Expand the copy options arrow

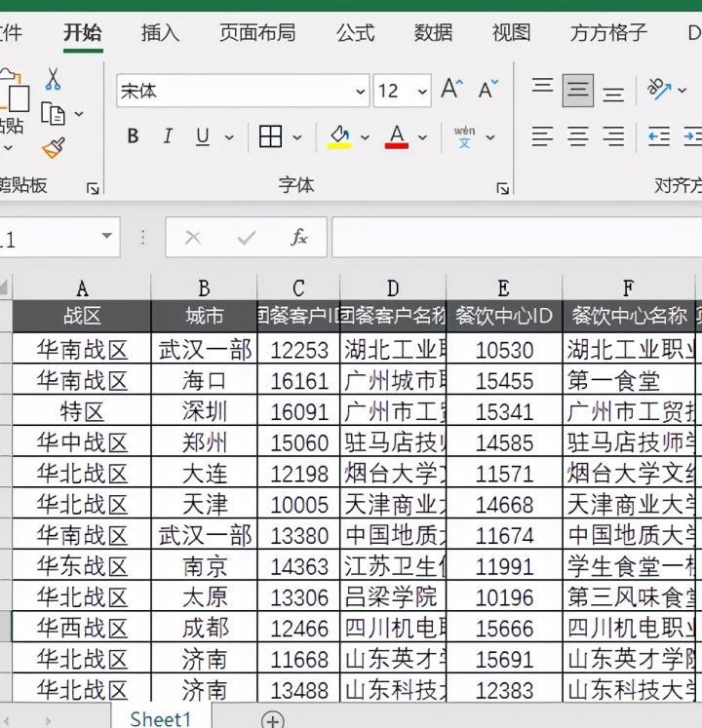[x=79, y=114]
